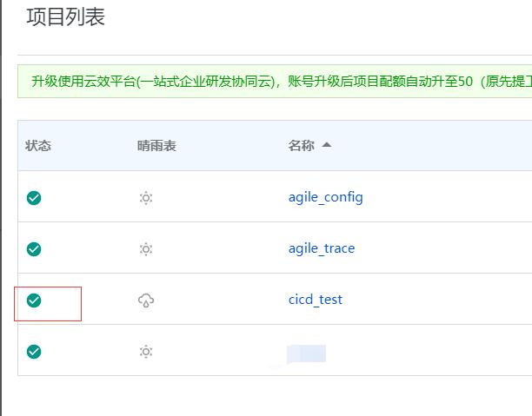Click the 状态 column header
Image resolution: width=532 pixels, height=416 pixels.
[38, 146]
